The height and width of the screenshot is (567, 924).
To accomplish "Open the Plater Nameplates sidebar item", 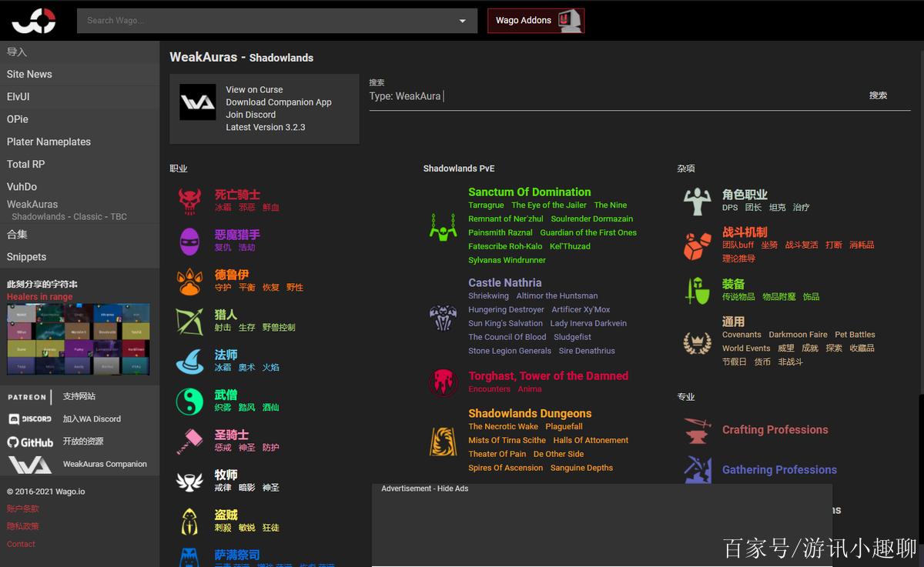I will [x=49, y=142].
